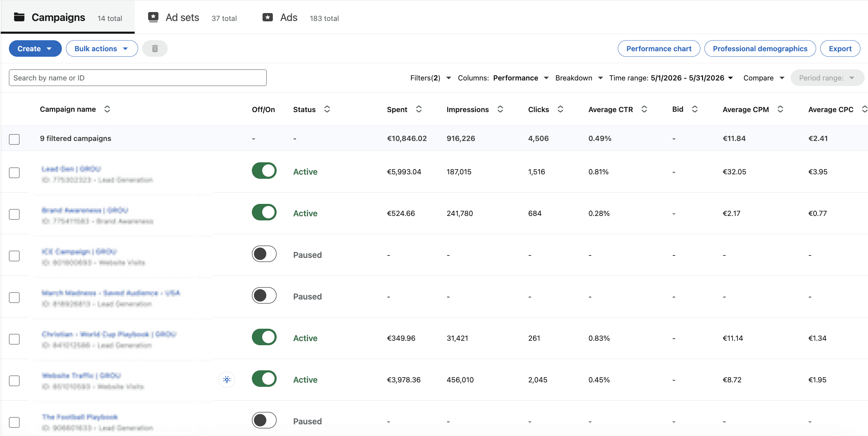Click the delete trash icon button
Image resolution: width=868 pixels, height=436 pixels.
coord(155,48)
